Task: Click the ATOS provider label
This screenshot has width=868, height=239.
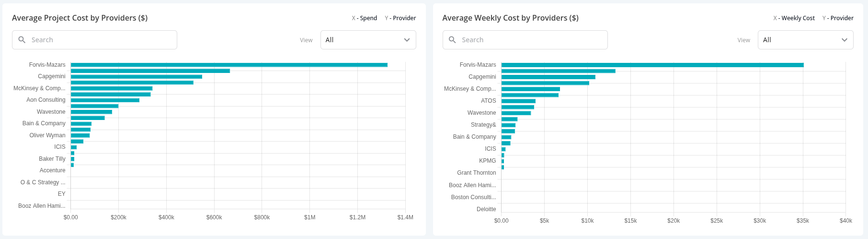Action: tap(488, 101)
